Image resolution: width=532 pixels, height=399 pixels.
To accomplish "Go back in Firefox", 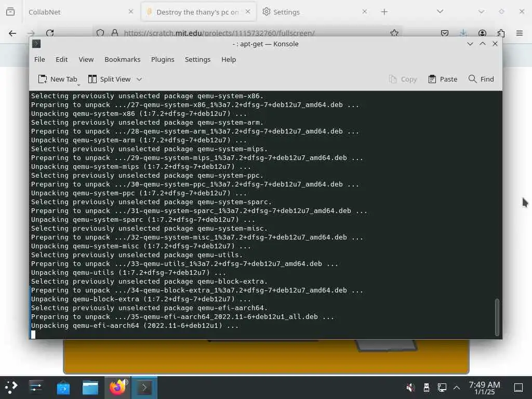I will pyautogui.click(x=12, y=33).
